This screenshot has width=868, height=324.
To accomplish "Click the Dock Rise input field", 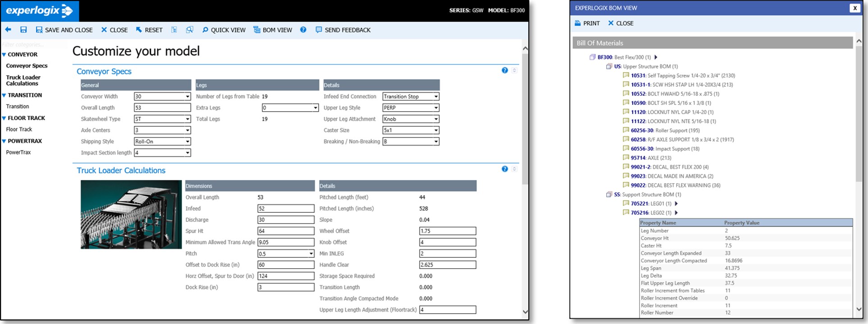I will (286, 287).
